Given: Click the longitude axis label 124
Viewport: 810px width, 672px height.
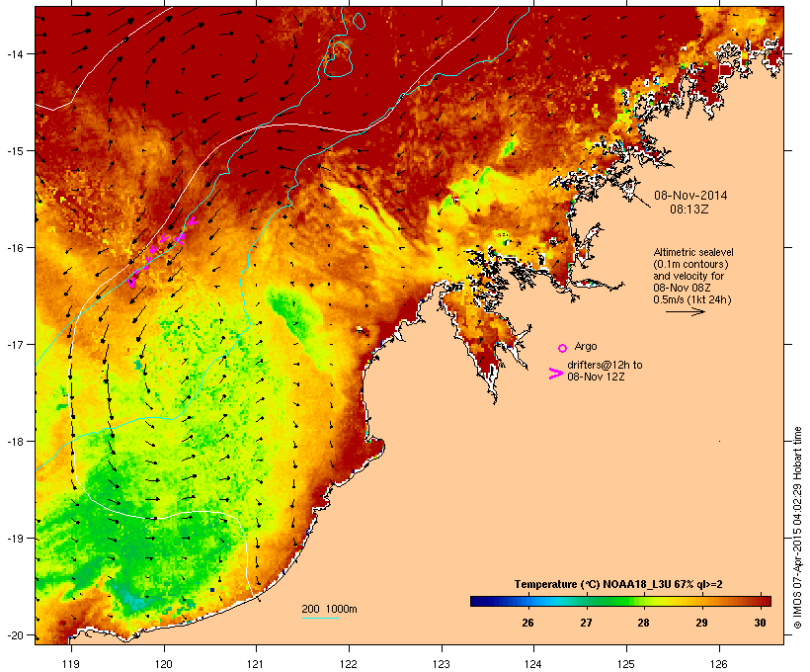Looking at the screenshot, I should [533, 664].
